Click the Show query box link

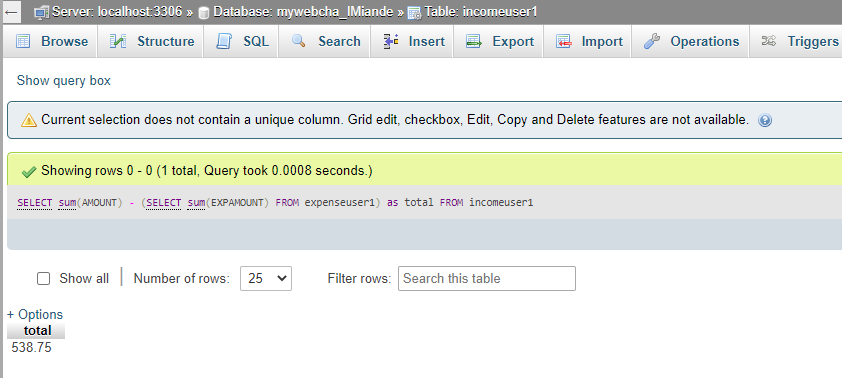(x=63, y=81)
